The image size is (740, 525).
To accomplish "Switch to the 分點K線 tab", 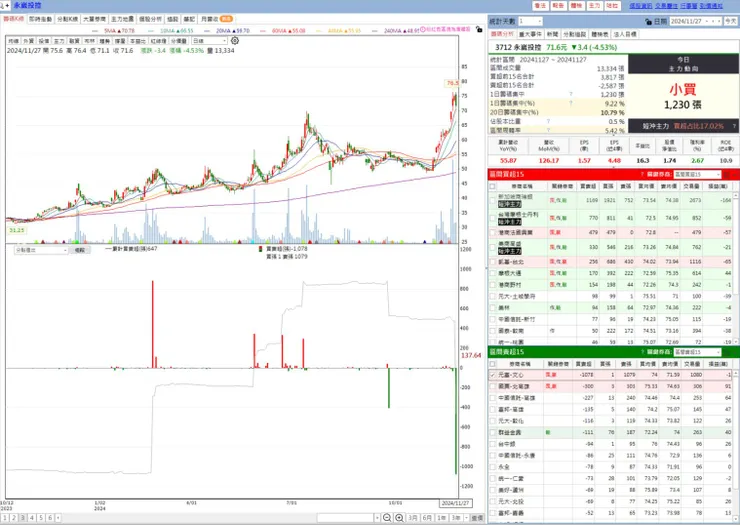I will click(67, 19).
